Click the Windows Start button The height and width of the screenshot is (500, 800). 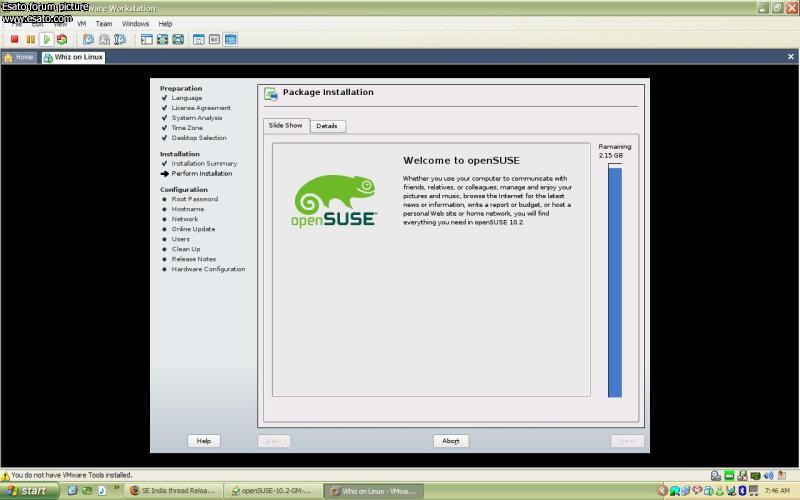[x=29, y=491]
